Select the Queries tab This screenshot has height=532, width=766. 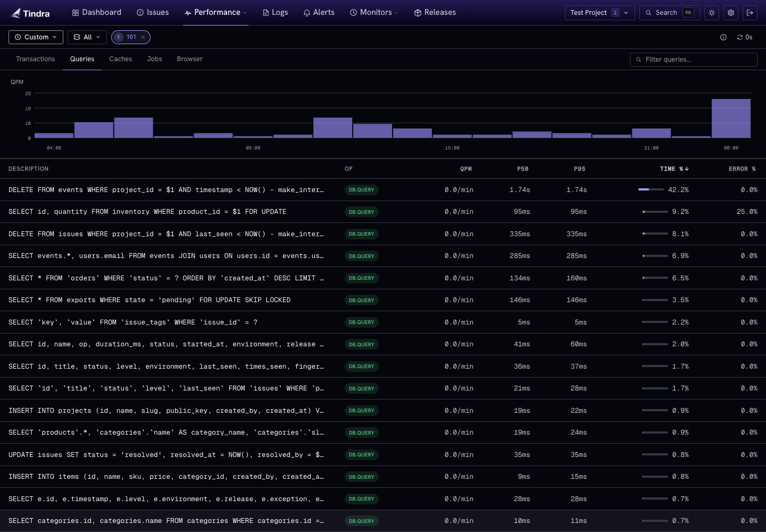point(82,59)
